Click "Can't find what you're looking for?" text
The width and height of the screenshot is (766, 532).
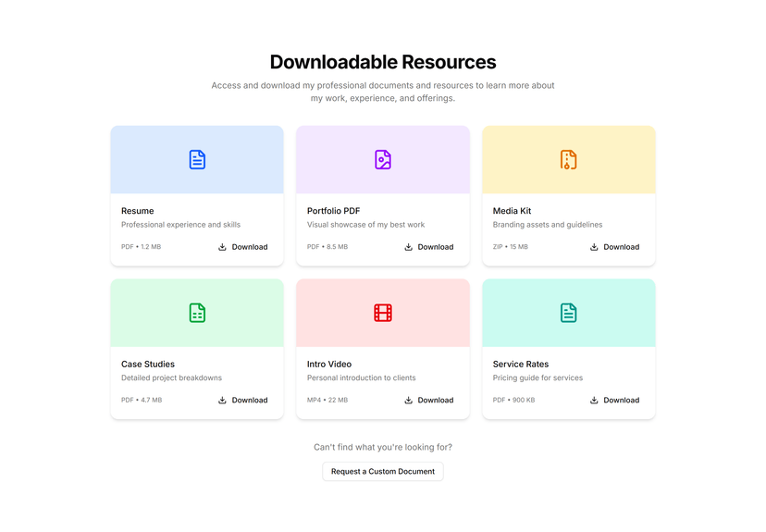pyautogui.click(x=382, y=447)
